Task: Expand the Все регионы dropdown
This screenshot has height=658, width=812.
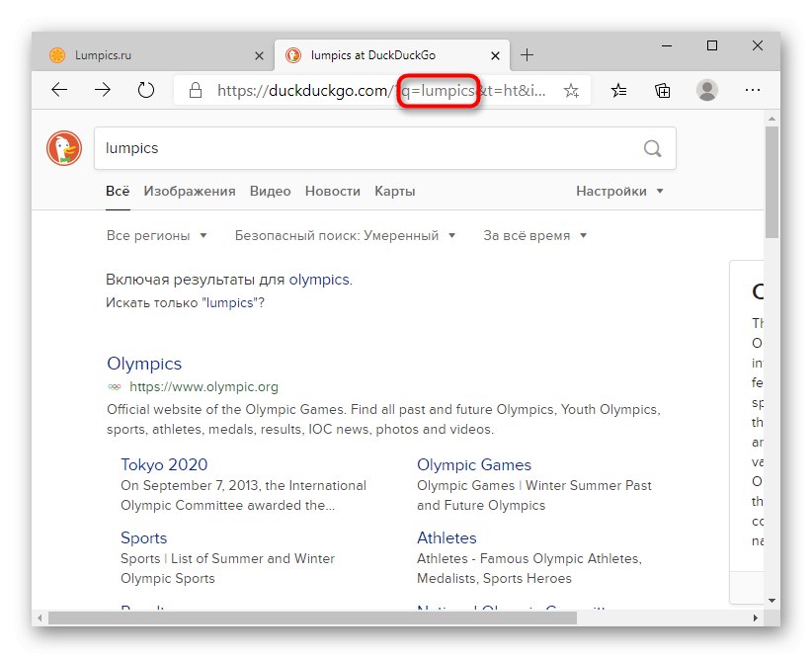Action: 157,236
